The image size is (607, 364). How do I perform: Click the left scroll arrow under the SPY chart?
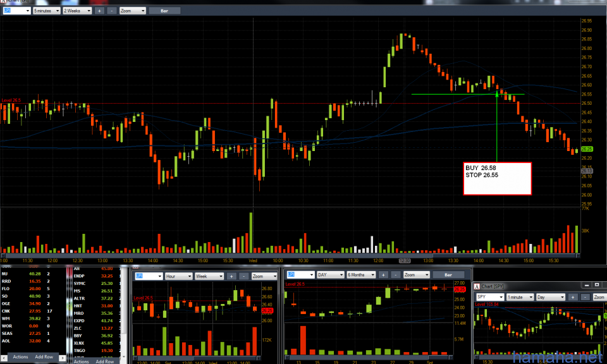475,358
